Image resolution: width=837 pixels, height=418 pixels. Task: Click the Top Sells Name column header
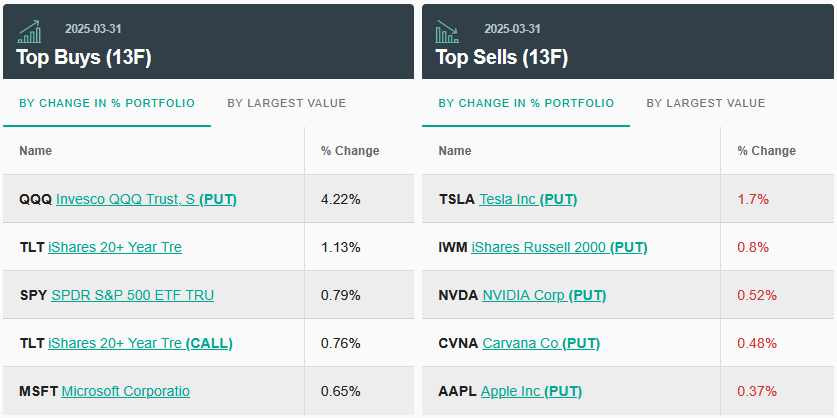click(x=455, y=151)
